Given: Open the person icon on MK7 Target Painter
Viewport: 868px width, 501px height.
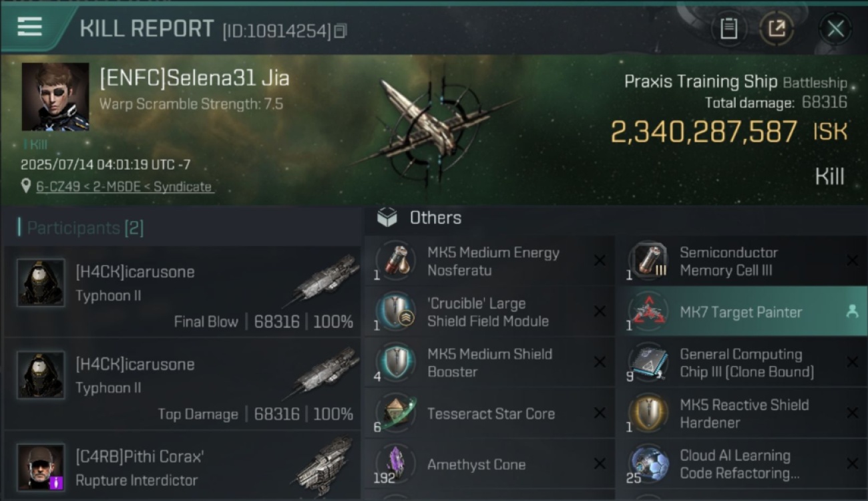Looking at the screenshot, I should pos(852,311).
